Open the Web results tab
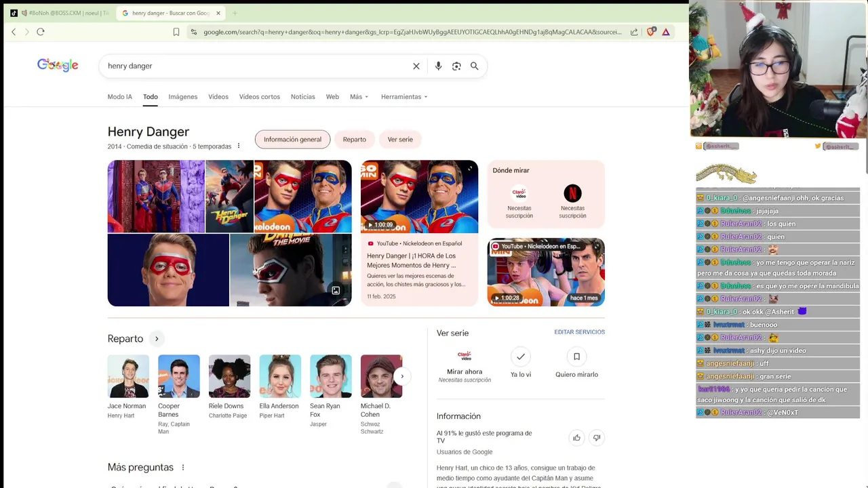This screenshot has width=868, height=488. point(332,97)
